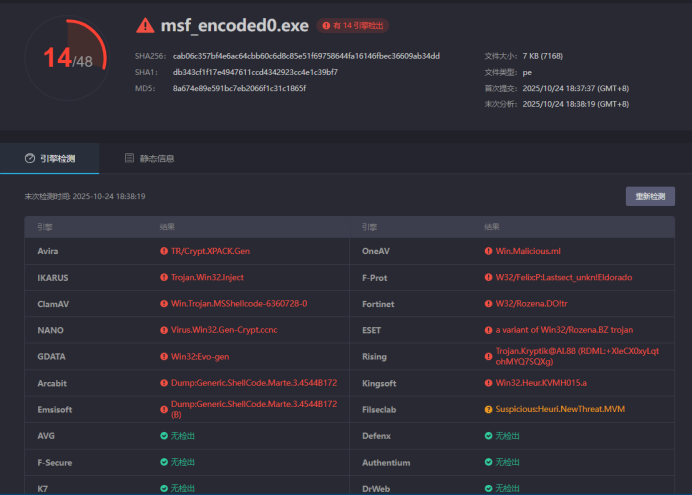The image size is (692, 495).
Task: Click the last detection time 2025-10-24 18:38:19
Action: tap(109, 196)
